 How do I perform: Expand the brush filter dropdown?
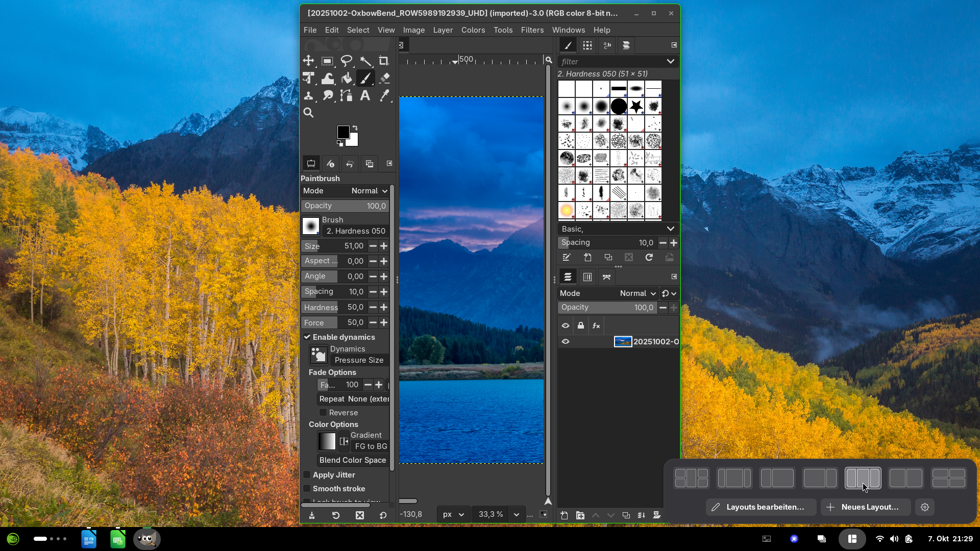click(x=670, y=62)
